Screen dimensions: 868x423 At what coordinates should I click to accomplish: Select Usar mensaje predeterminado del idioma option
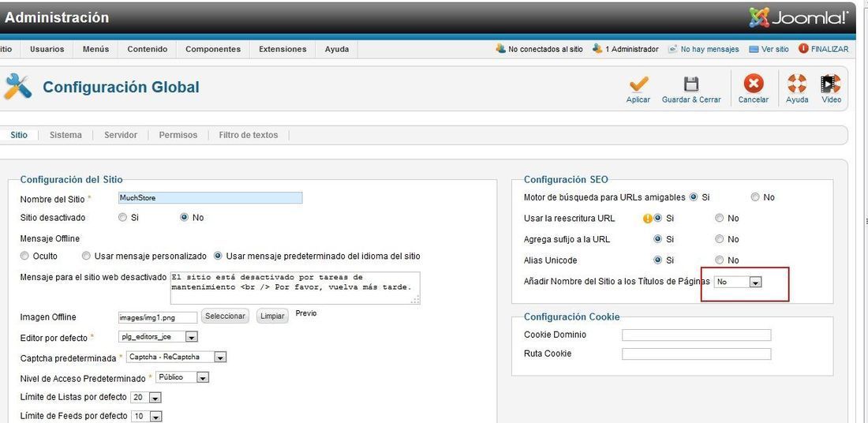(x=218, y=256)
